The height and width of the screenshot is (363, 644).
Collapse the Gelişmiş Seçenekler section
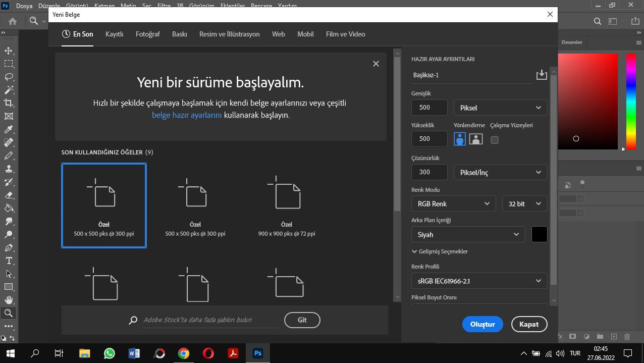pyautogui.click(x=440, y=251)
